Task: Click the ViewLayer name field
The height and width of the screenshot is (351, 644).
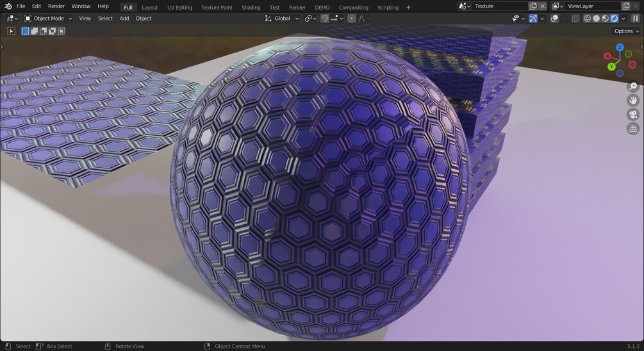Action: 593,6
